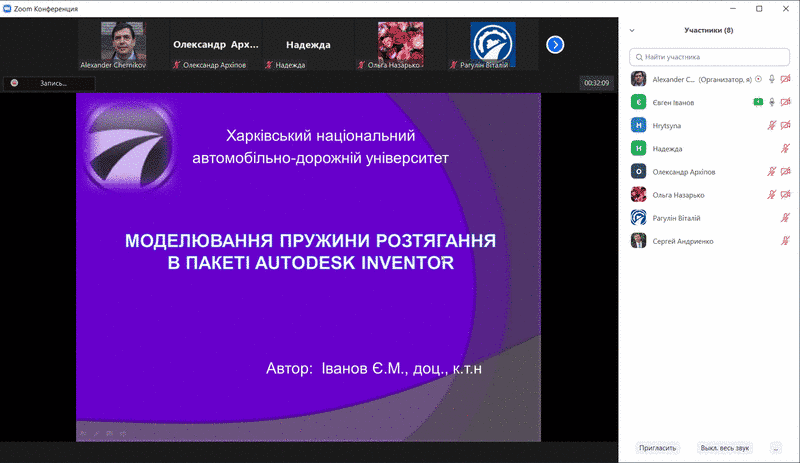Screen dimensions: 800x463
Task: Click Сергей Андриенко's photo avatar
Action: [x=638, y=241]
